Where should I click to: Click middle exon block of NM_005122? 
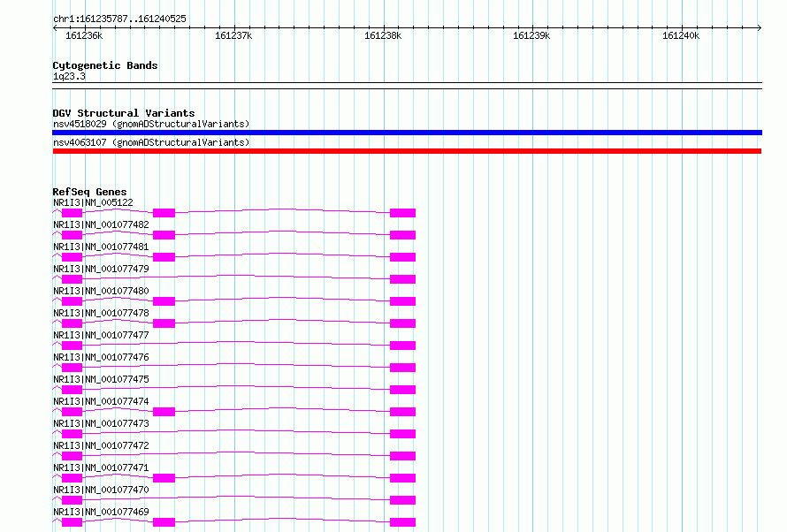click(164, 213)
